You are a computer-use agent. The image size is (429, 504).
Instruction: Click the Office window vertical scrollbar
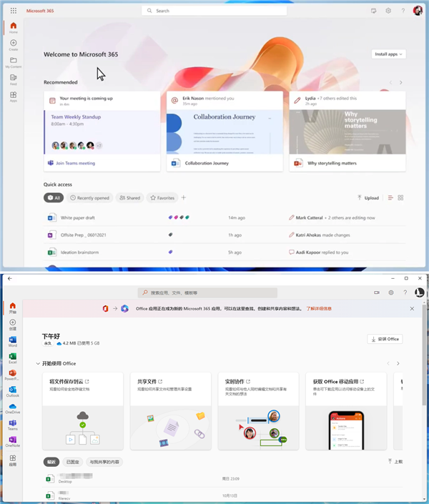tap(424, 355)
